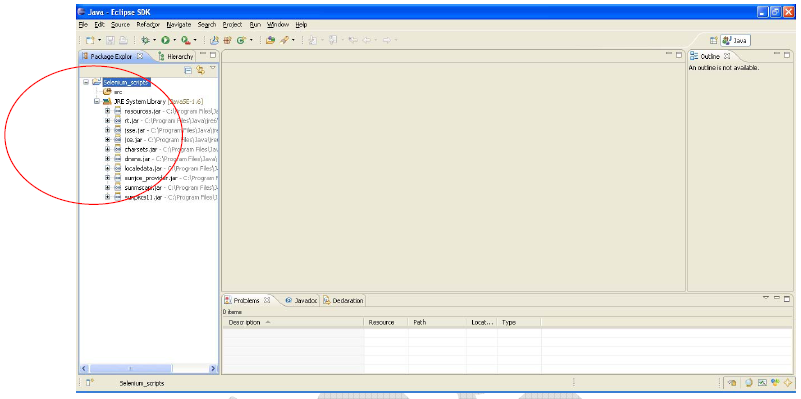The image size is (801, 399).
Task: Sort Problems by Description column header
Action: [293, 322]
